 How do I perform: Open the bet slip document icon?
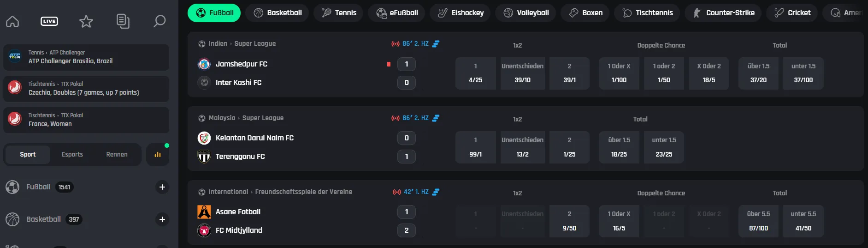123,21
